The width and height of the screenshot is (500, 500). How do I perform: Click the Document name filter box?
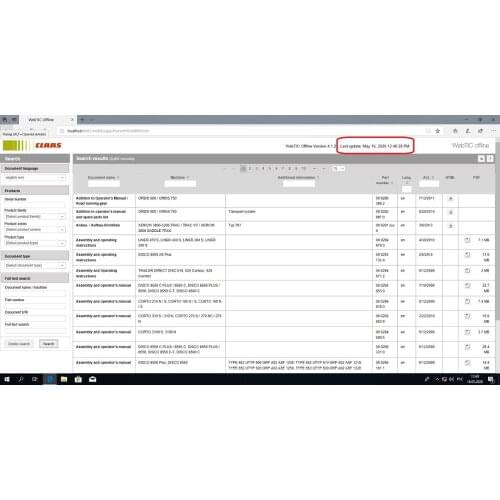[104, 184]
